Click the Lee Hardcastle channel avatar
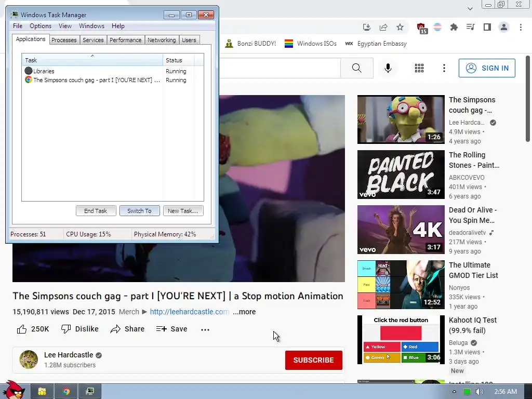This screenshot has height=399, width=532. pyautogui.click(x=29, y=360)
